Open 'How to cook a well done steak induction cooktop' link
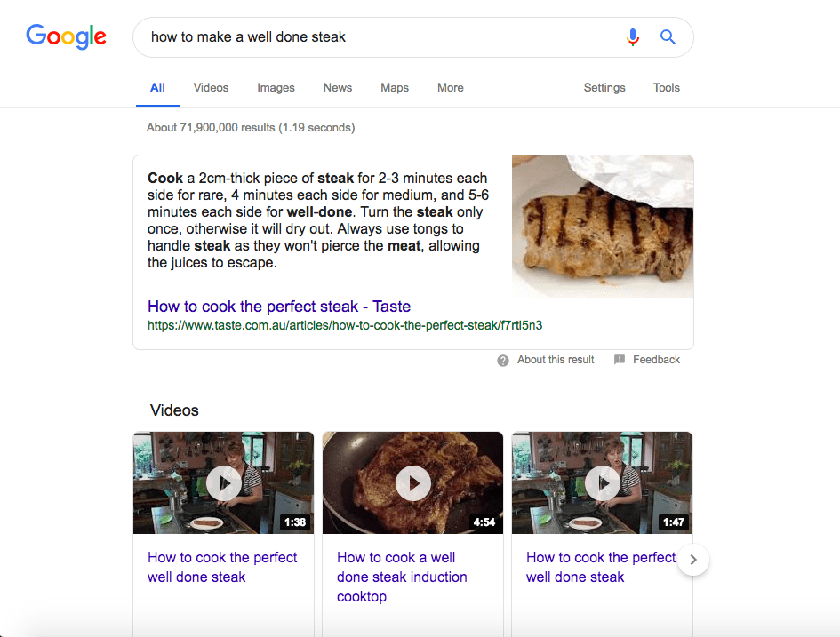This screenshot has height=637, width=840. point(402,577)
